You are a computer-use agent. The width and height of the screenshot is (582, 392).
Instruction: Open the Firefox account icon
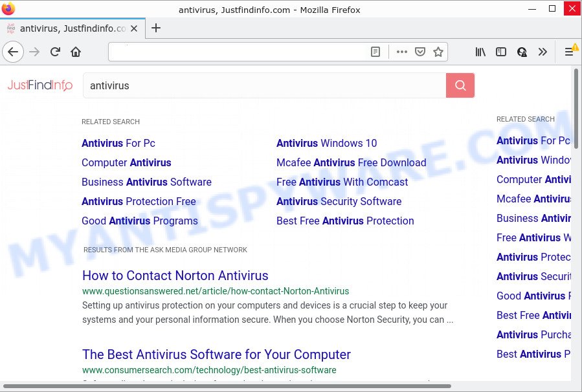[522, 52]
